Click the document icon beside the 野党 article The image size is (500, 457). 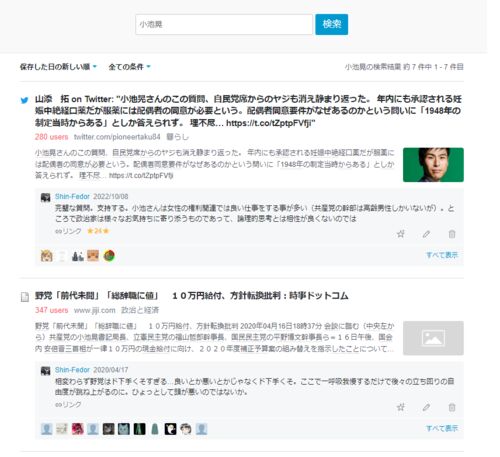pos(25,297)
